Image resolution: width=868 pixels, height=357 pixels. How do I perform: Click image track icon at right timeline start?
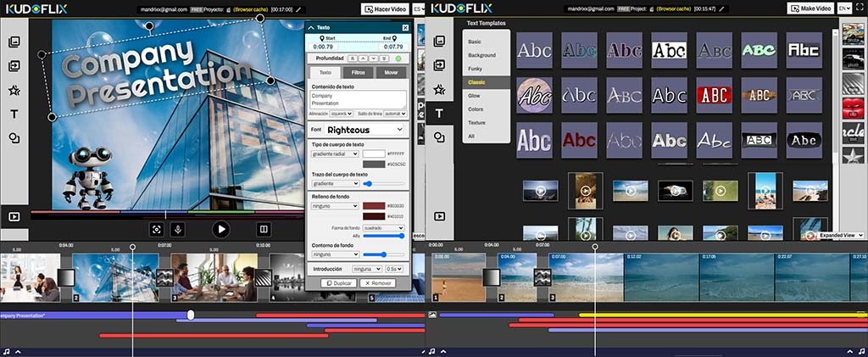coord(432,315)
